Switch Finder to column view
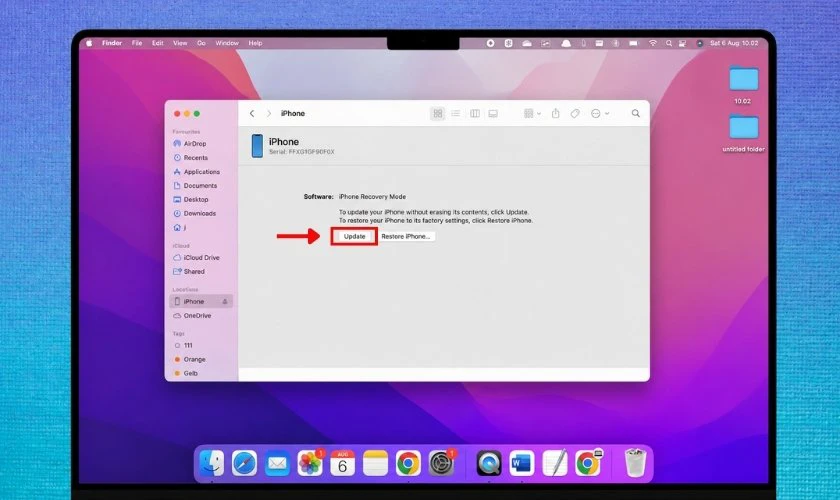Image resolution: width=840 pixels, height=500 pixels. [475, 114]
